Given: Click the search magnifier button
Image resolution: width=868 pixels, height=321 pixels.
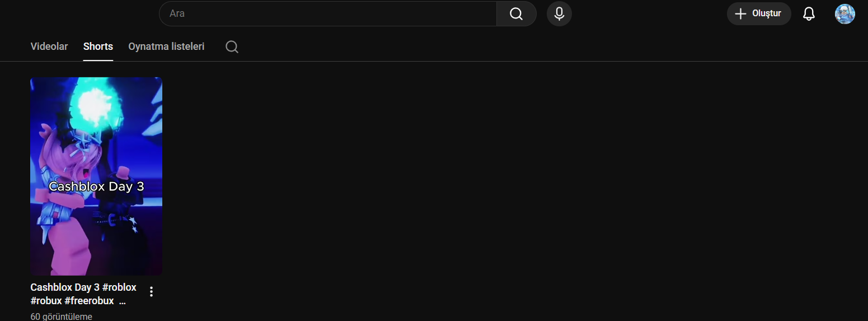Looking at the screenshot, I should 516,13.
